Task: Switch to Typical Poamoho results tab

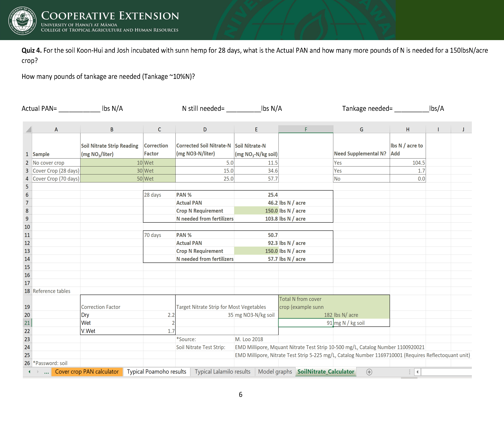Action: point(156,372)
